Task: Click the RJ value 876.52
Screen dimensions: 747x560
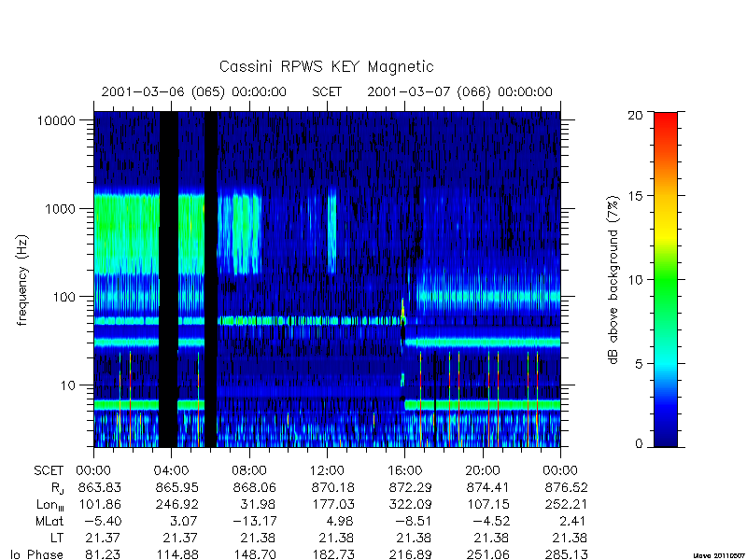Action: click(567, 488)
